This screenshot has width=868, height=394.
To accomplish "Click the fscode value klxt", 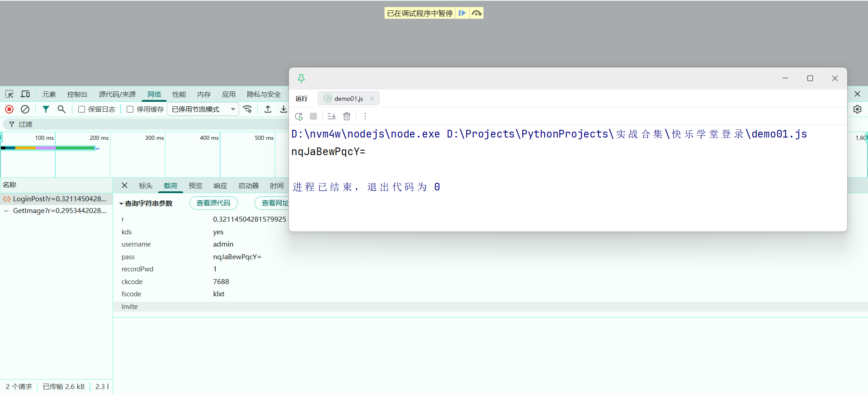I will point(219,294).
